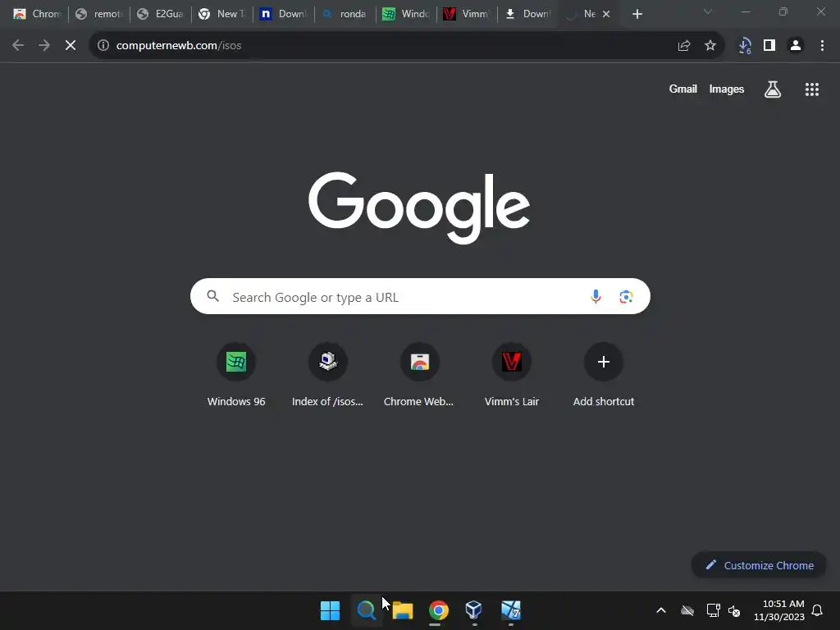Viewport: 840px width, 630px height.
Task: Open the muted volume tray icon
Action: tap(734, 610)
